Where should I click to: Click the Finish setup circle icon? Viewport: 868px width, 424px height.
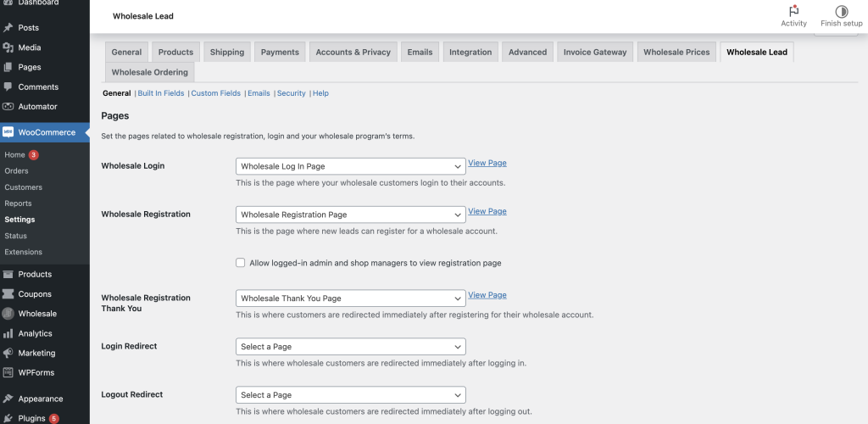click(x=841, y=11)
